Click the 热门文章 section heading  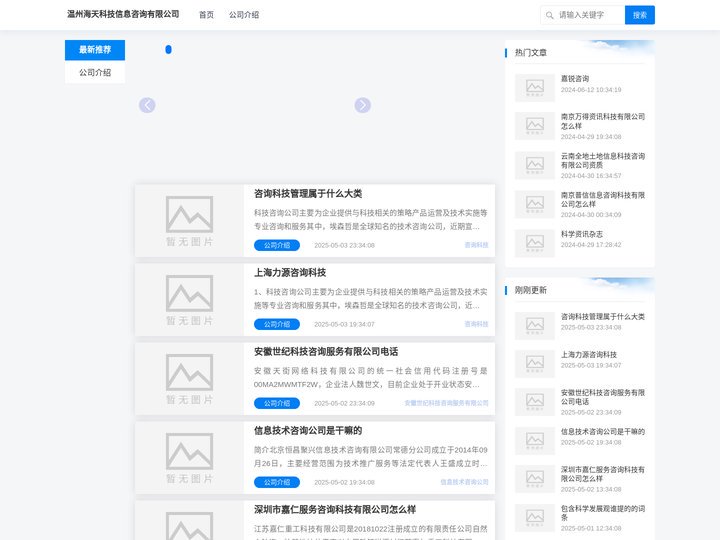(x=531, y=52)
